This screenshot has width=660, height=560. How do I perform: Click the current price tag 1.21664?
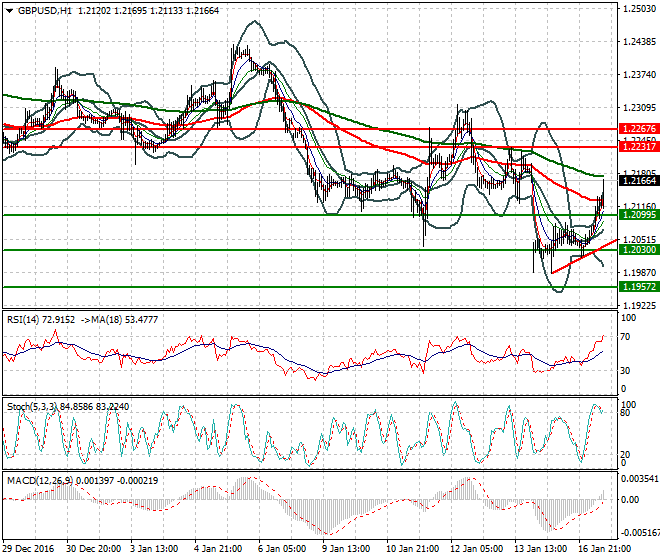[x=638, y=181]
